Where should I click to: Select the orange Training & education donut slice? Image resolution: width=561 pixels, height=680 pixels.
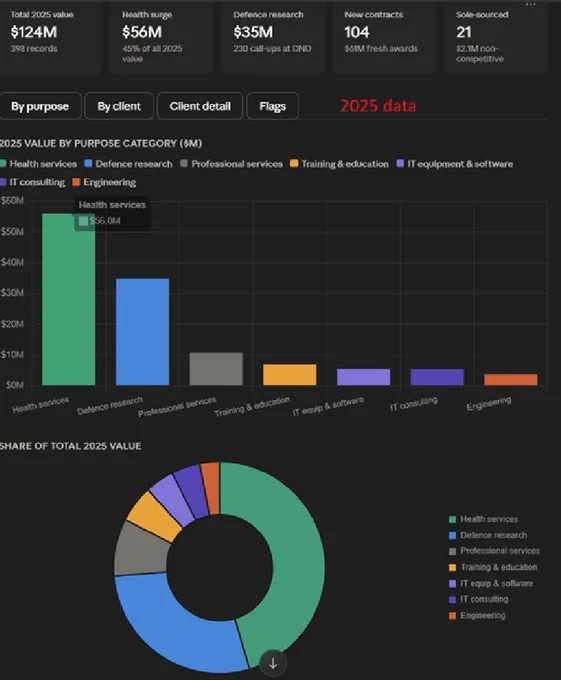[x=154, y=516]
